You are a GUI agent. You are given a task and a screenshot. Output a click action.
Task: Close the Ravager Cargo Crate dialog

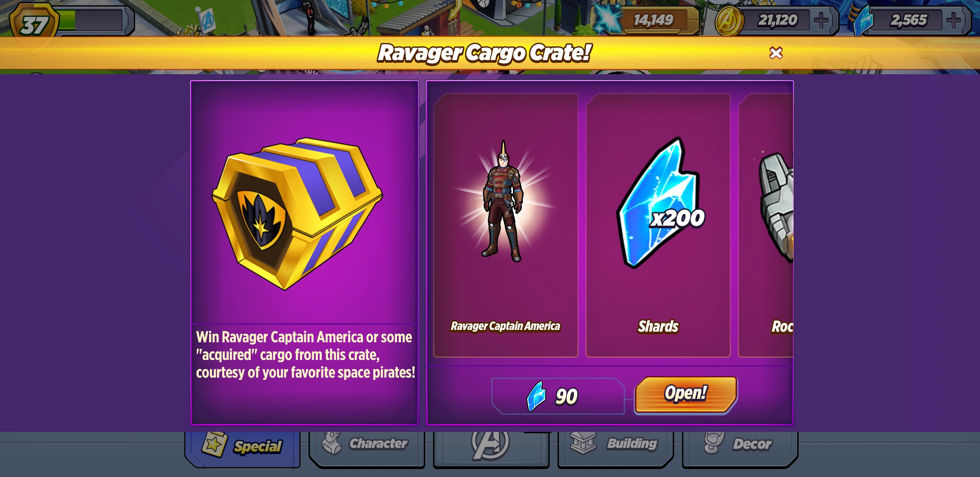(776, 53)
